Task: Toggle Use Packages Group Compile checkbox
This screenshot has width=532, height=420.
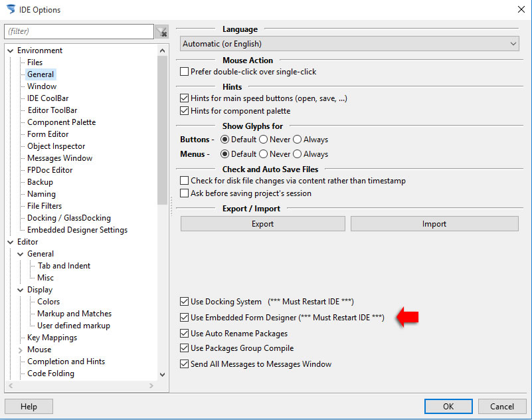Action: click(x=184, y=348)
